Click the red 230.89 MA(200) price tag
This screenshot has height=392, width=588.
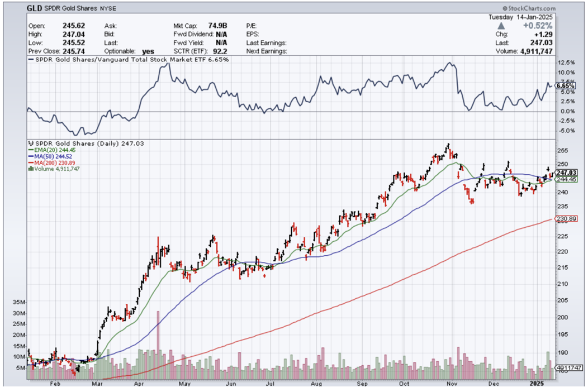[x=566, y=218]
